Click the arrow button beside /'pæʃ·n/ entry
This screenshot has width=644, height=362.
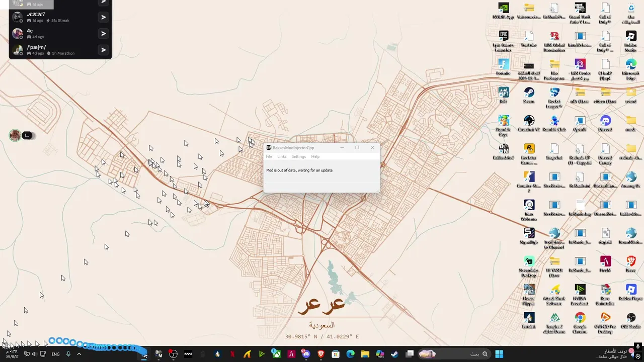click(x=103, y=50)
